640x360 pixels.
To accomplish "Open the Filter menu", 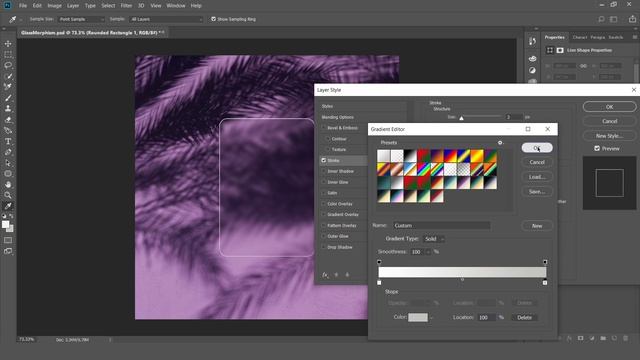I will [126, 6].
